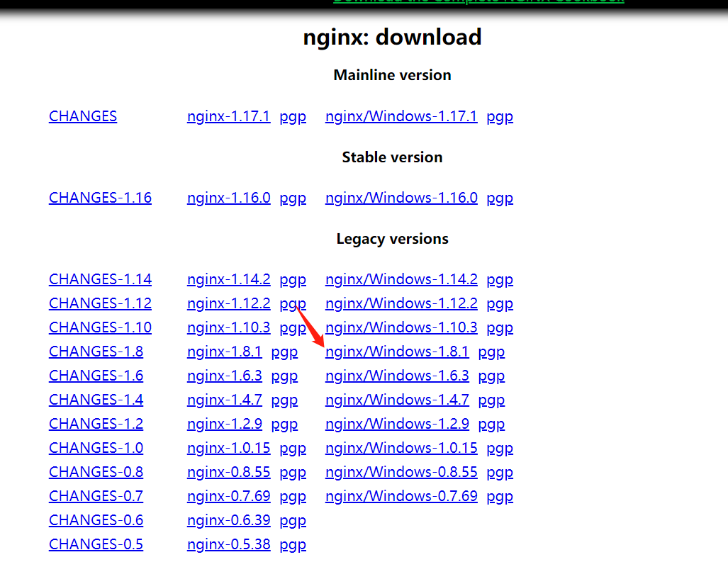This screenshot has height=579, width=728.
Task: Click the nginx/Windows-0.8.55 link
Action: tap(401, 473)
